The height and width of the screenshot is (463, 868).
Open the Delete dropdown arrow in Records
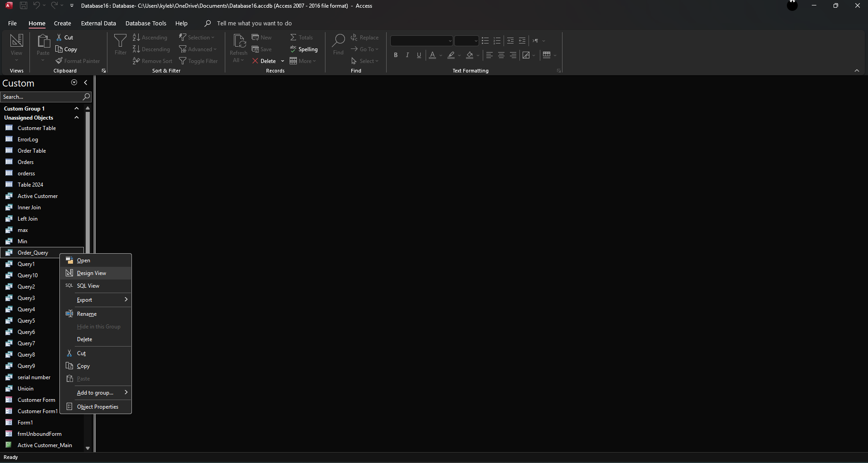pyautogui.click(x=282, y=61)
